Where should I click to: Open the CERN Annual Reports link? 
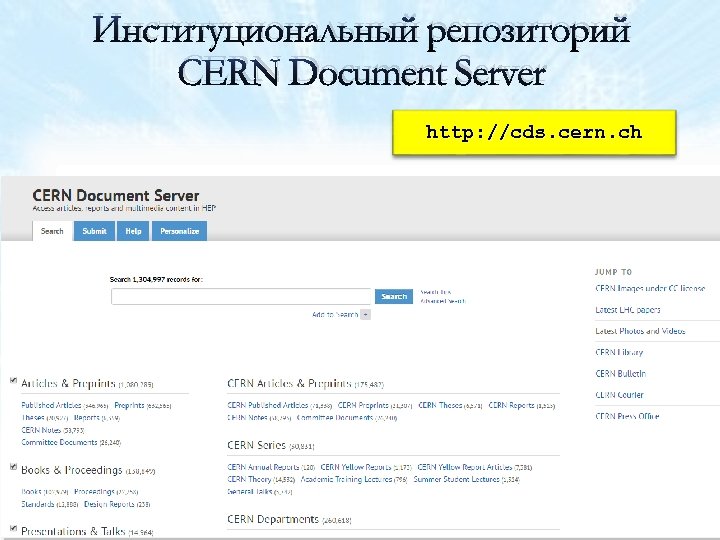coord(263,467)
